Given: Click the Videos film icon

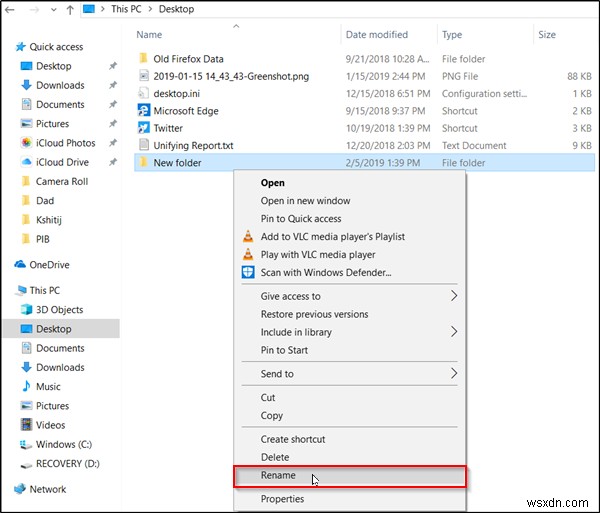Looking at the screenshot, I should [26, 425].
